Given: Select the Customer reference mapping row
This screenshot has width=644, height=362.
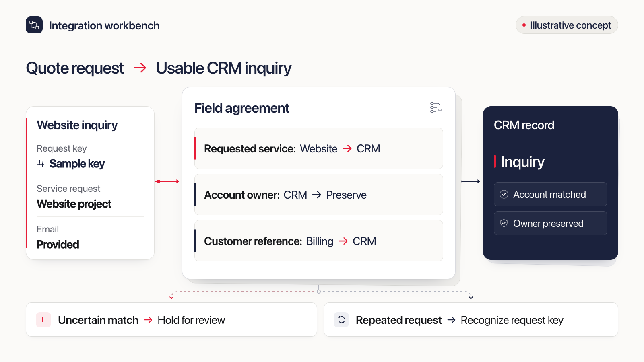Looking at the screenshot, I should [x=319, y=241].
